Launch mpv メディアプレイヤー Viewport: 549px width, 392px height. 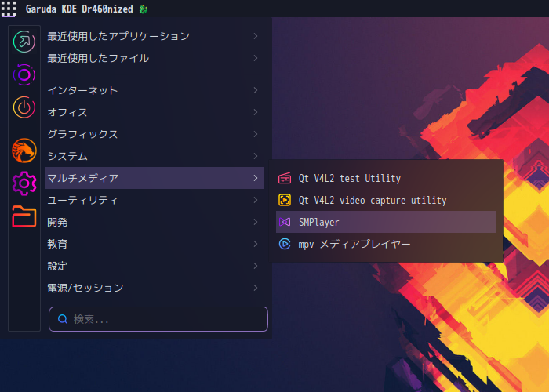click(386, 244)
